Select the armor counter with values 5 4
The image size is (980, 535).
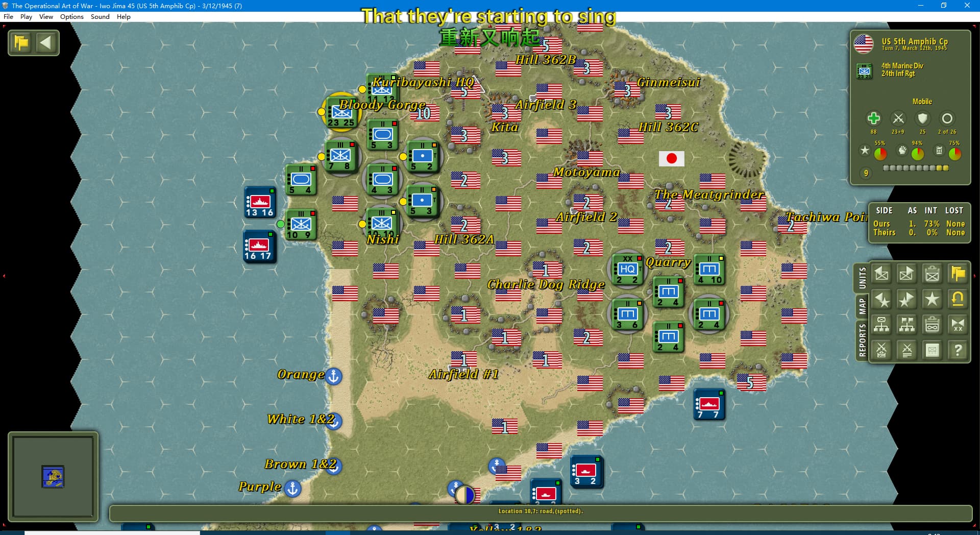coord(301,180)
